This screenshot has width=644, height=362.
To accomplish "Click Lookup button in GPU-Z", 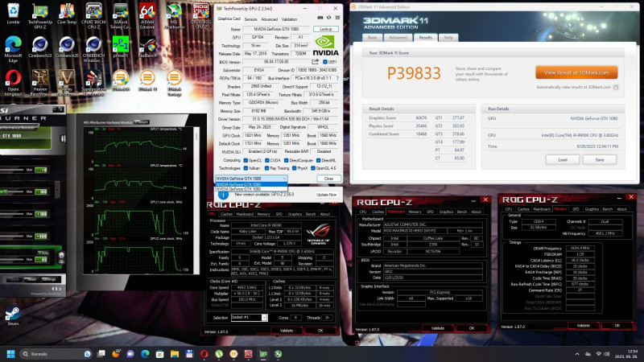I will point(326,29).
